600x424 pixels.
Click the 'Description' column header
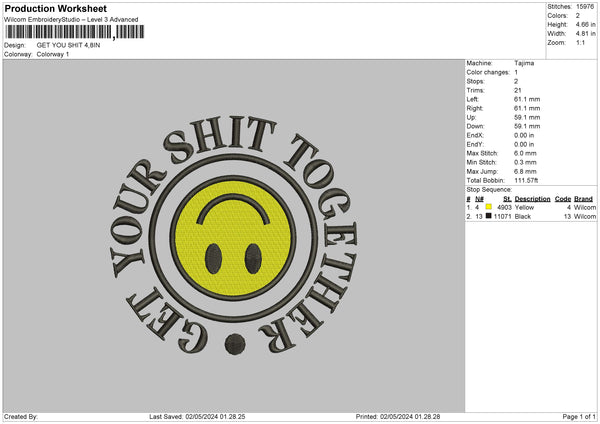[532, 199]
